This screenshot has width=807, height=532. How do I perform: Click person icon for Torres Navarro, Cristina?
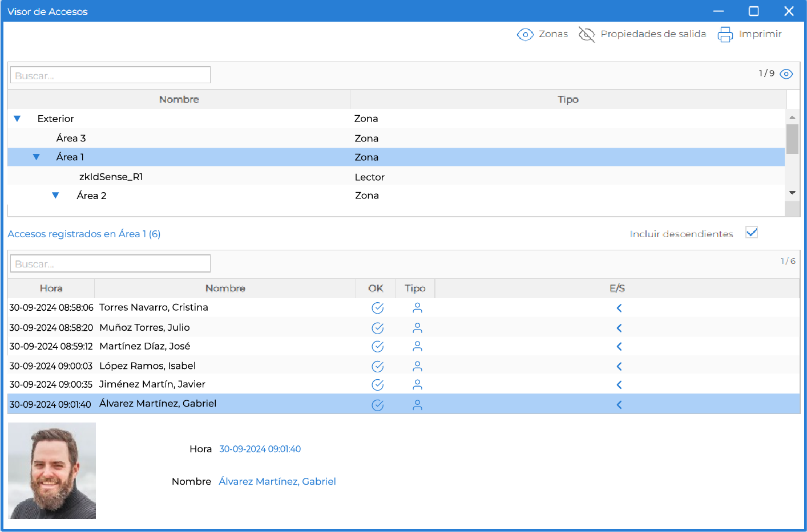[418, 308]
